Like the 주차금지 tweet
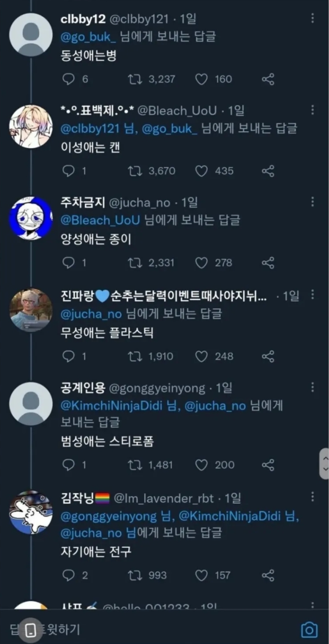329x644 pixels. click(x=201, y=263)
